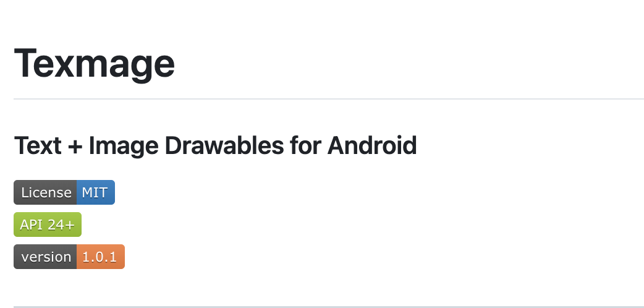
Task: Click the Texmage main heading
Action: tap(95, 63)
